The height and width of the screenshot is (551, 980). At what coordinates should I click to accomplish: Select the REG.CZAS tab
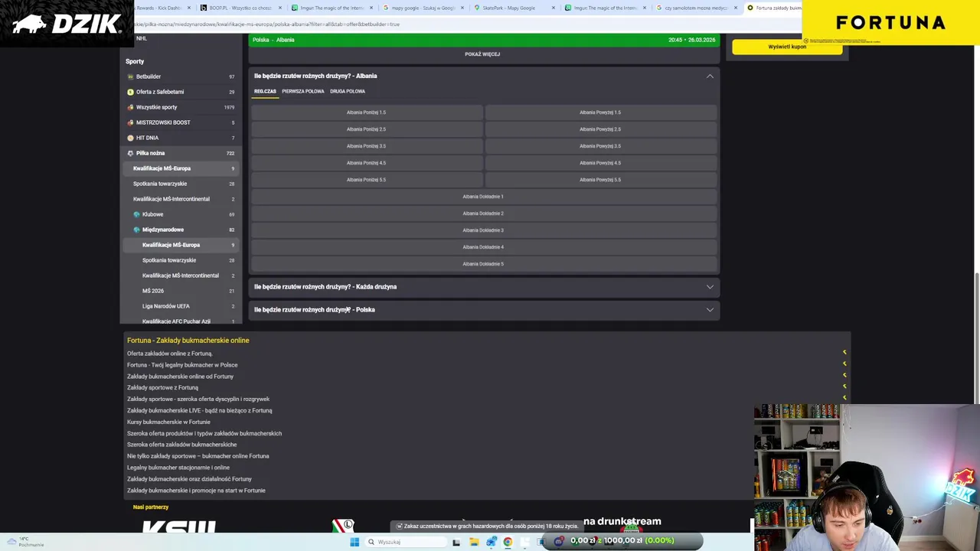tap(265, 91)
